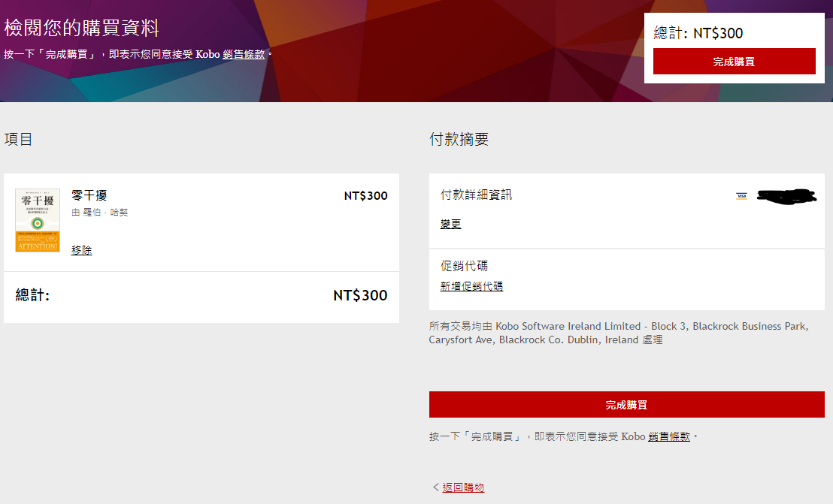The image size is (833, 504).
Task: Click the 總計: label below the 零干擾 item
Action: point(32,295)
